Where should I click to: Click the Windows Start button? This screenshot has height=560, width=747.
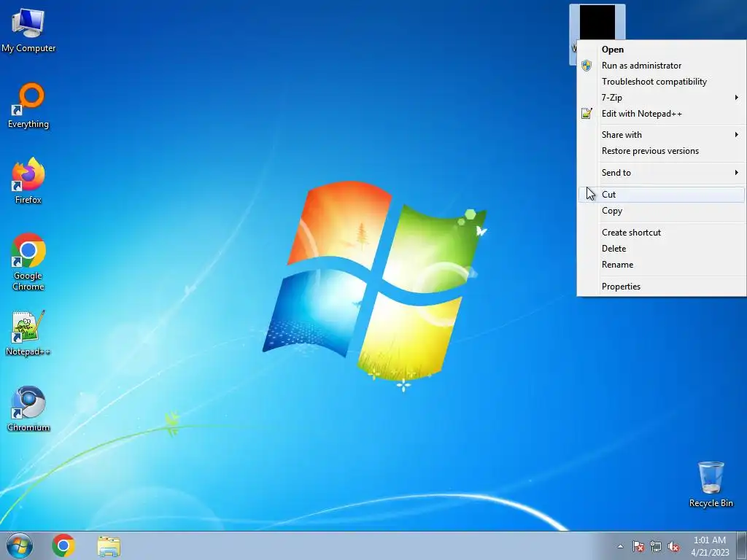[20, 545]
